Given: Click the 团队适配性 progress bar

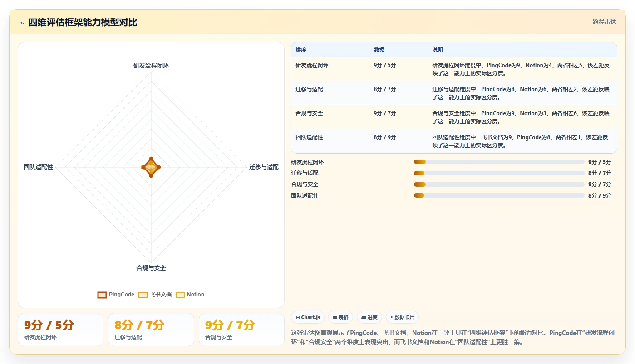Looking at the screenshot, I should pos(499,195).
